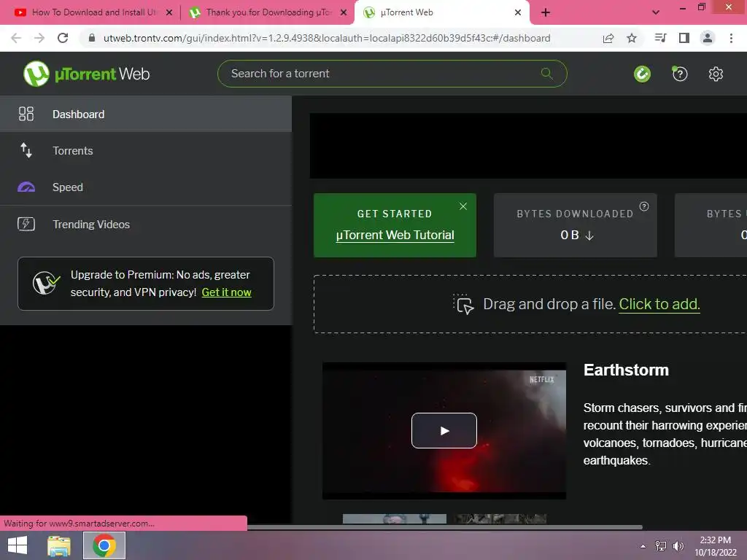
Task: Click the site lock icon
Action: pos(91,38)
